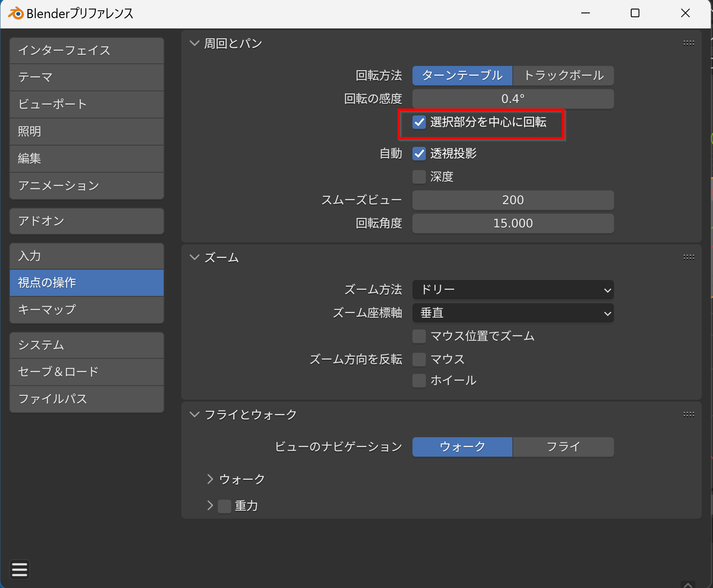Click the Blender logo in title bar
713x588 pixels.
pyautogui.click(x=16, y=13)
